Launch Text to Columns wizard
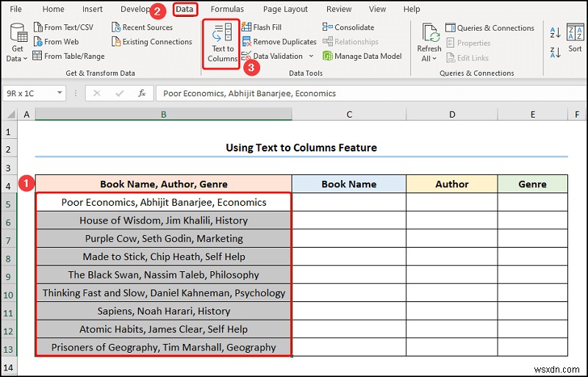The height and width of the screenshot is (377, 588). tap(222, 44)
